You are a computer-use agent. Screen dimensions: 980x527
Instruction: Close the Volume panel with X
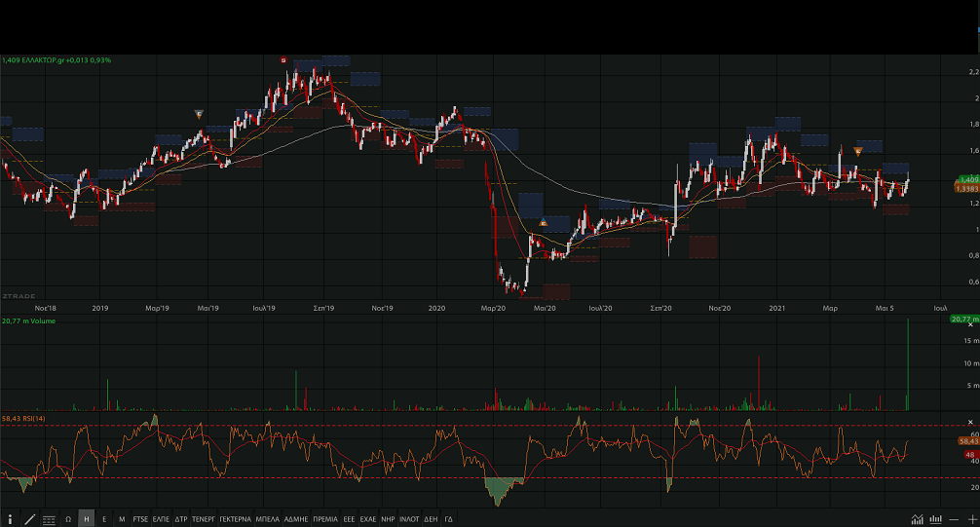click(x=969, y=324)
